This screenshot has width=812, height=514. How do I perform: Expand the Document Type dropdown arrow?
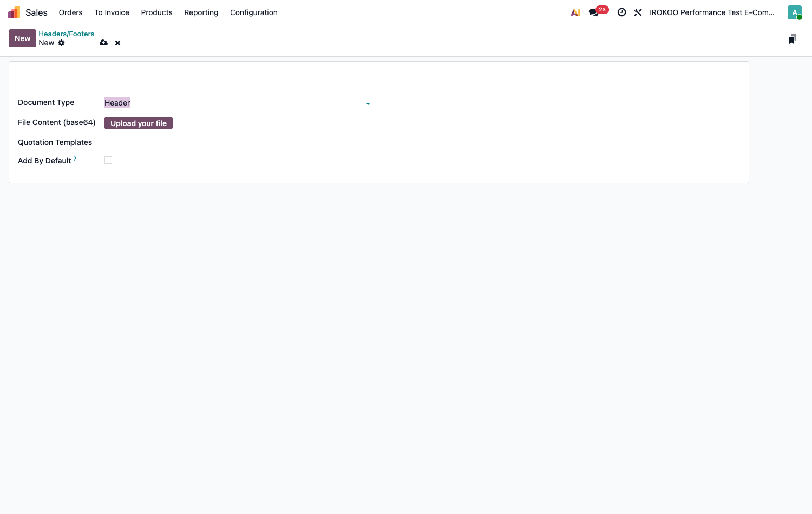pyautogui.click(x=368, y=103)
